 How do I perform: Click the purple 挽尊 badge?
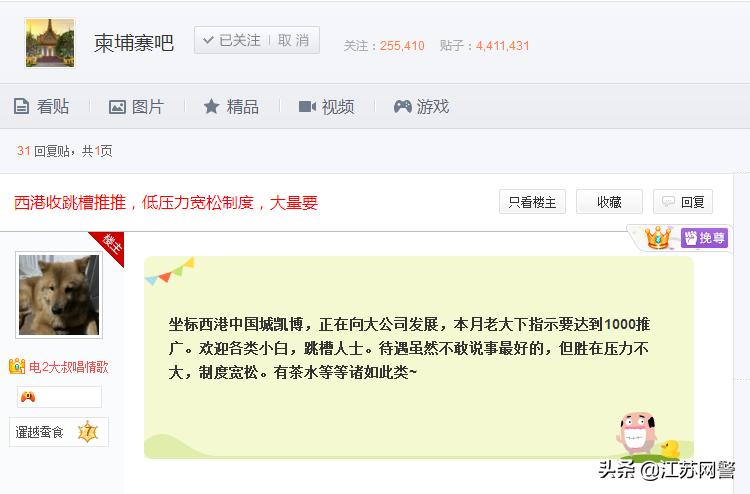704,238
